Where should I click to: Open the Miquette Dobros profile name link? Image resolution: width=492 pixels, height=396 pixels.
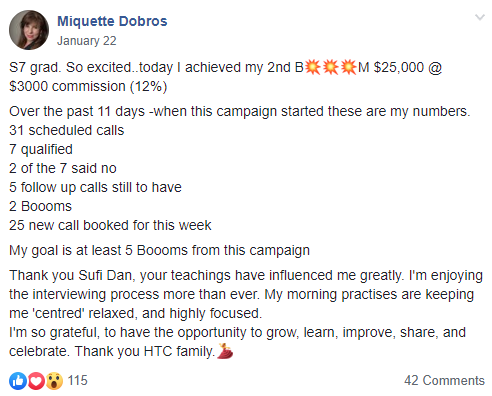click(112, 21)
